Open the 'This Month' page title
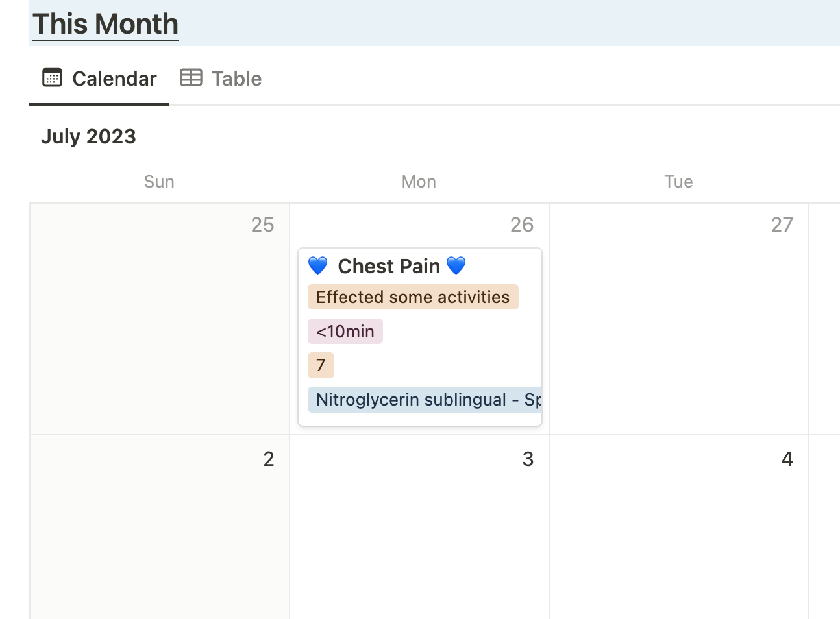The image size is (840, 619). point(105,24)
